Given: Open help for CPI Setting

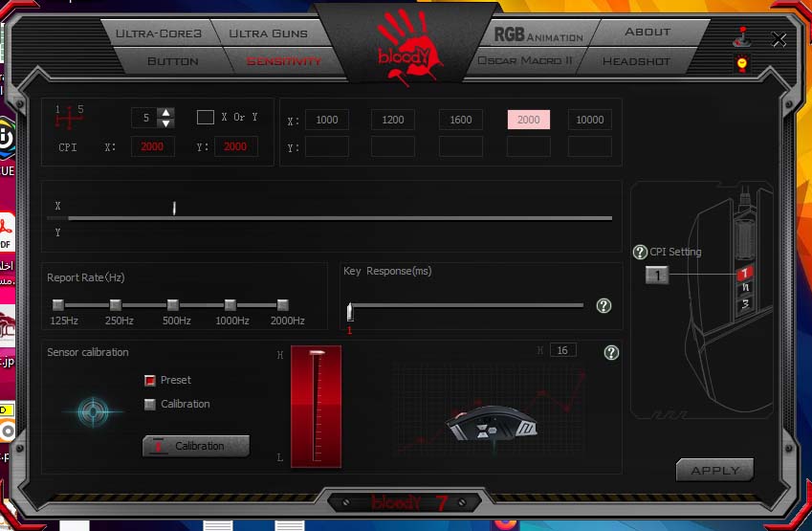Looking at the screenshot, I should tap(641, 253).
